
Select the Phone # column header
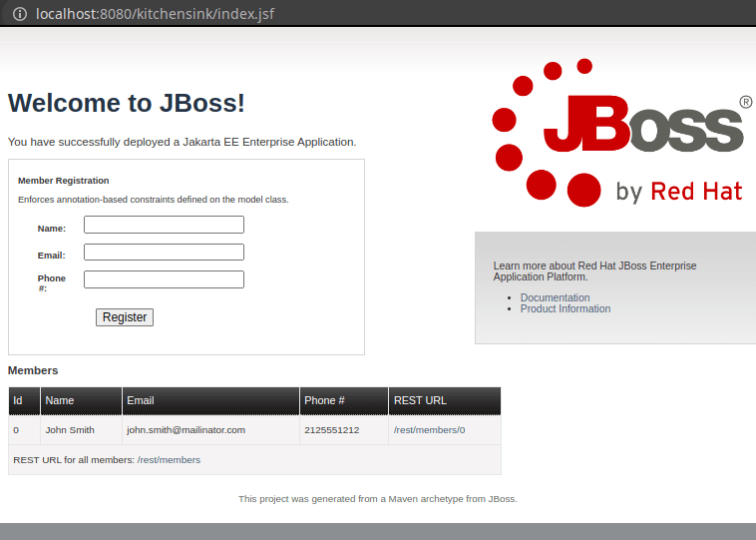344,400
